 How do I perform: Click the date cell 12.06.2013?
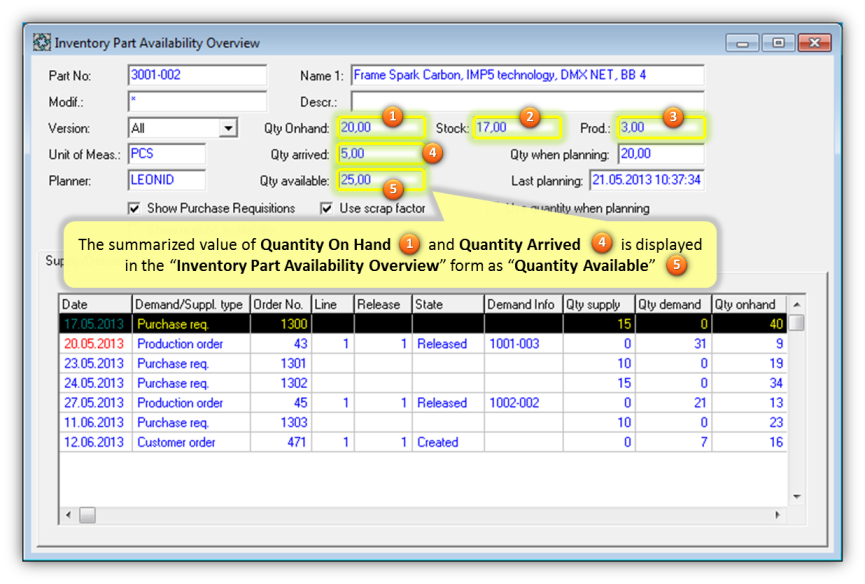pyautogui.click(x=94, y=442)
